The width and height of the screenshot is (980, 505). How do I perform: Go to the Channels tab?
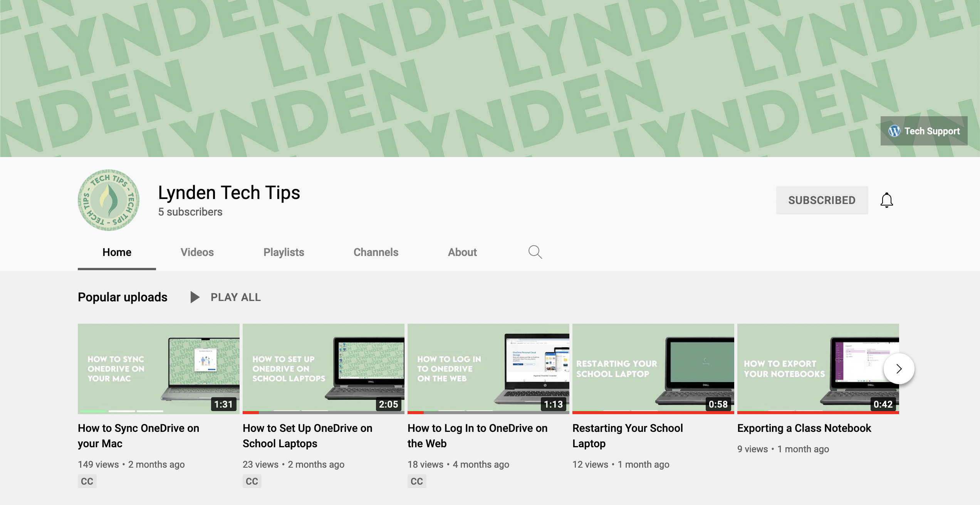point(376,252)
